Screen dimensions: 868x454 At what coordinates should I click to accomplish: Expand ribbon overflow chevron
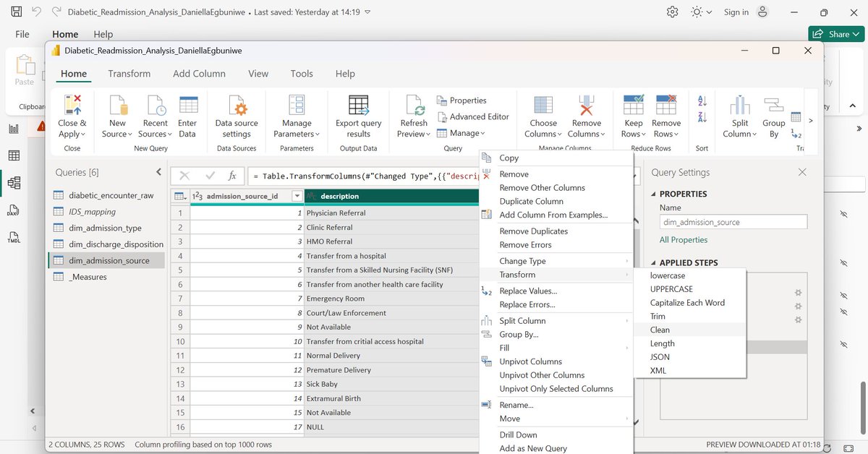(x=810, y=121)
